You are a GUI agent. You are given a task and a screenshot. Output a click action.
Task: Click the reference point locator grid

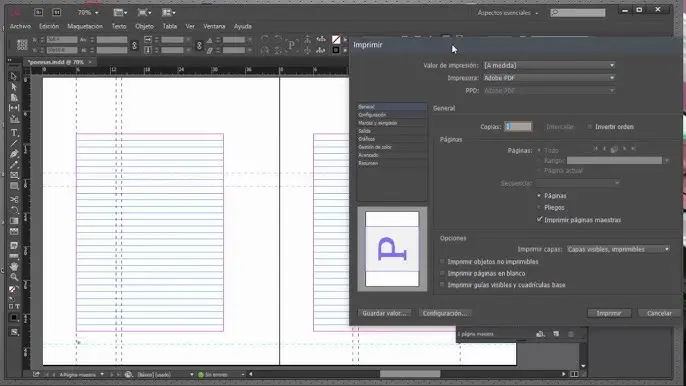tap(22, 45)
